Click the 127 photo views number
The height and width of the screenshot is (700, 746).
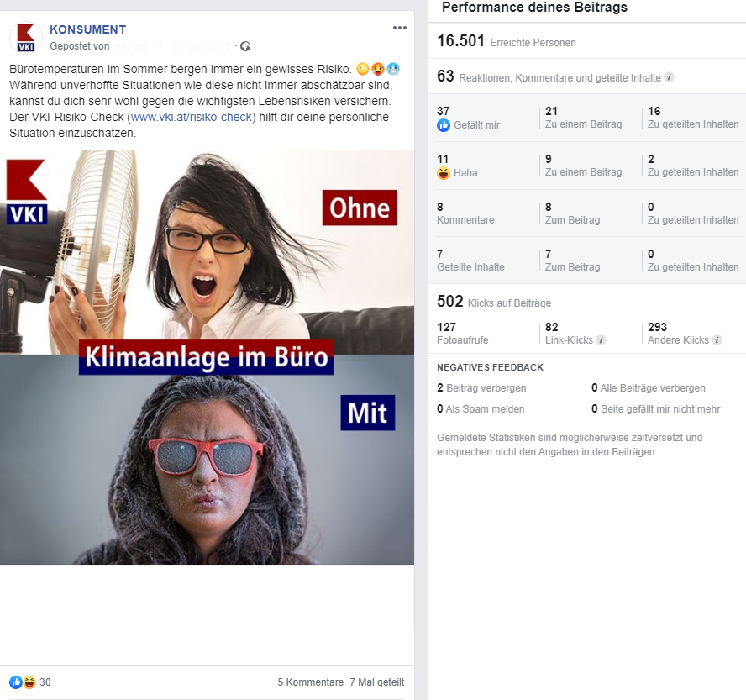point(446,327)
